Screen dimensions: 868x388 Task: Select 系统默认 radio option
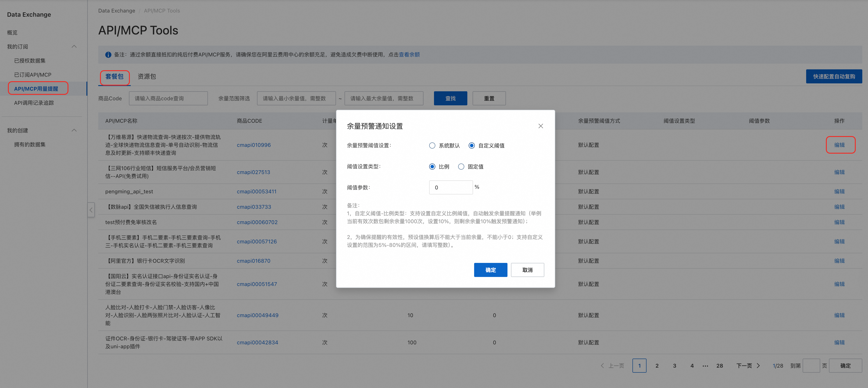(432, 146)
